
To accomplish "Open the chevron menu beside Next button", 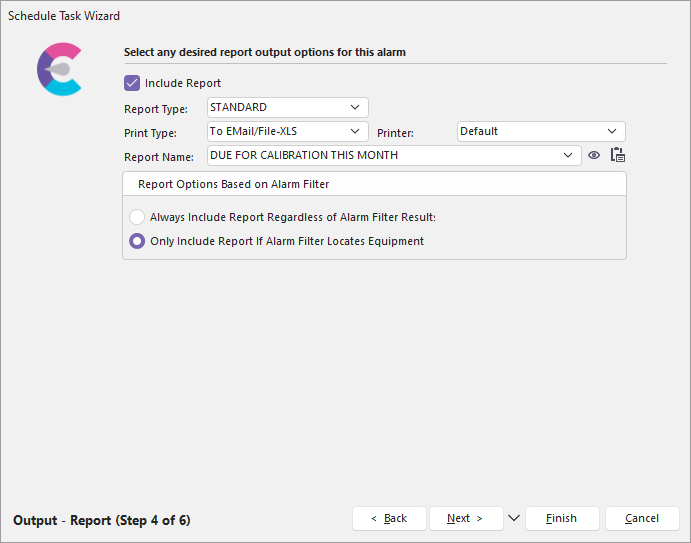I will pos(514,518).
